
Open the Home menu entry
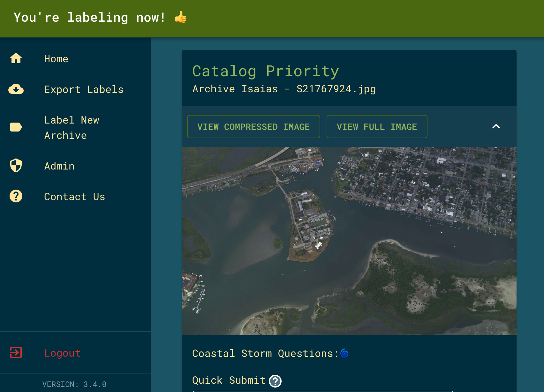(56, 58)
